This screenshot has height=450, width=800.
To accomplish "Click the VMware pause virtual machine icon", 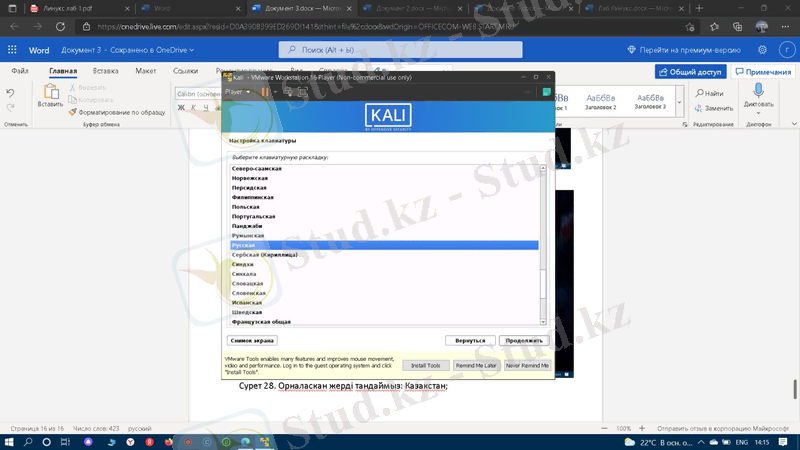I will [265, 92].
